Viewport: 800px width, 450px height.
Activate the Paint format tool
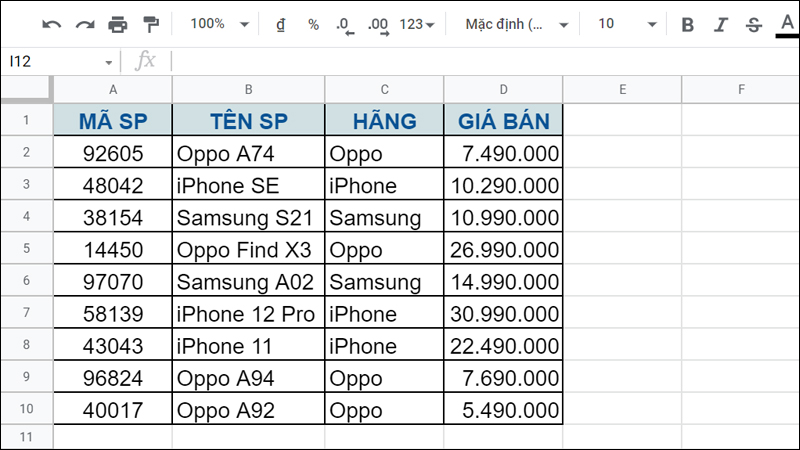[151, 24]
